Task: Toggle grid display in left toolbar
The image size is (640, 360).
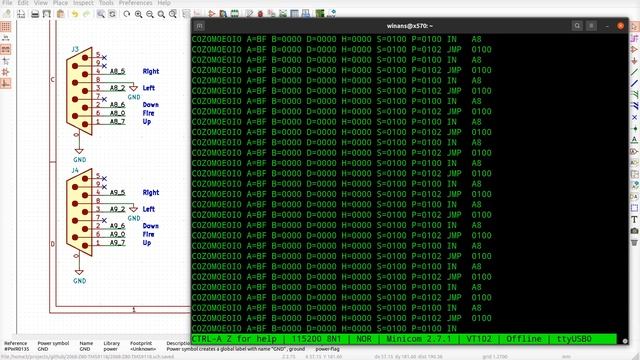Action: [x=6, y=27]
